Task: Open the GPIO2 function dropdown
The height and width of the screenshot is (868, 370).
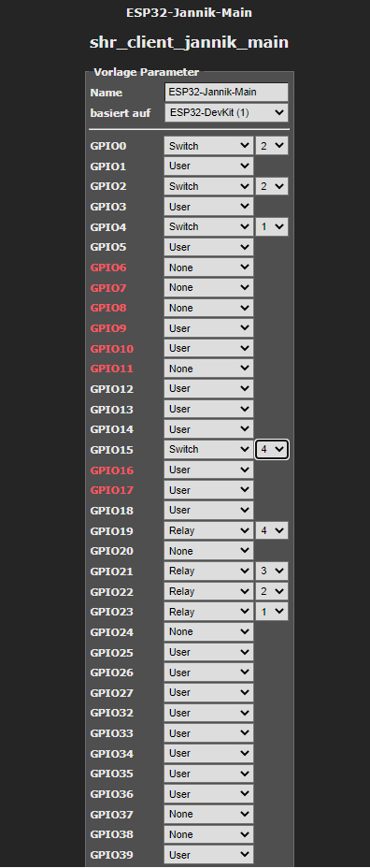Action: pyautogui.click(x=209, y=186)
